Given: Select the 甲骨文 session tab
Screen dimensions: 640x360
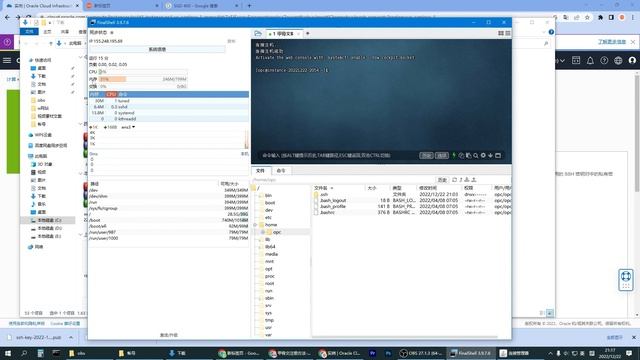Looking at the screenshot, I should [x=283, y=33].
